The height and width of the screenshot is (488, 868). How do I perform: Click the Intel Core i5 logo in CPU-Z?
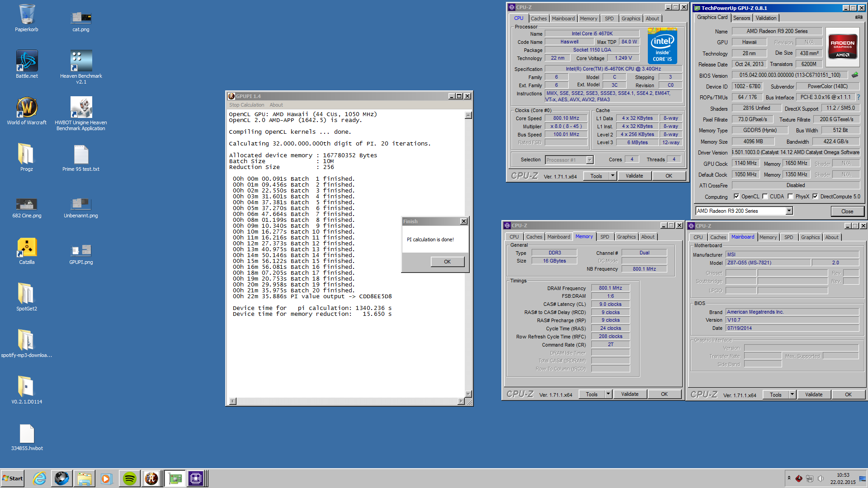tap(662, 46)
